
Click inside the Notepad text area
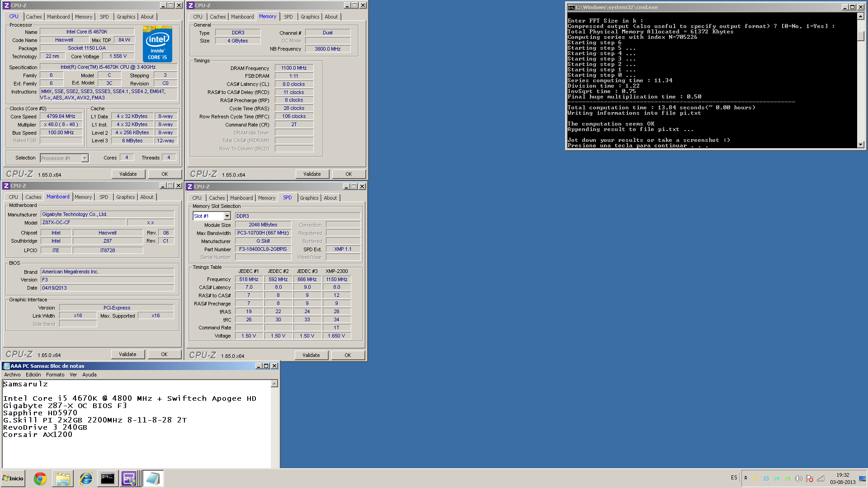pyautogui.click(x=137, y=423)
